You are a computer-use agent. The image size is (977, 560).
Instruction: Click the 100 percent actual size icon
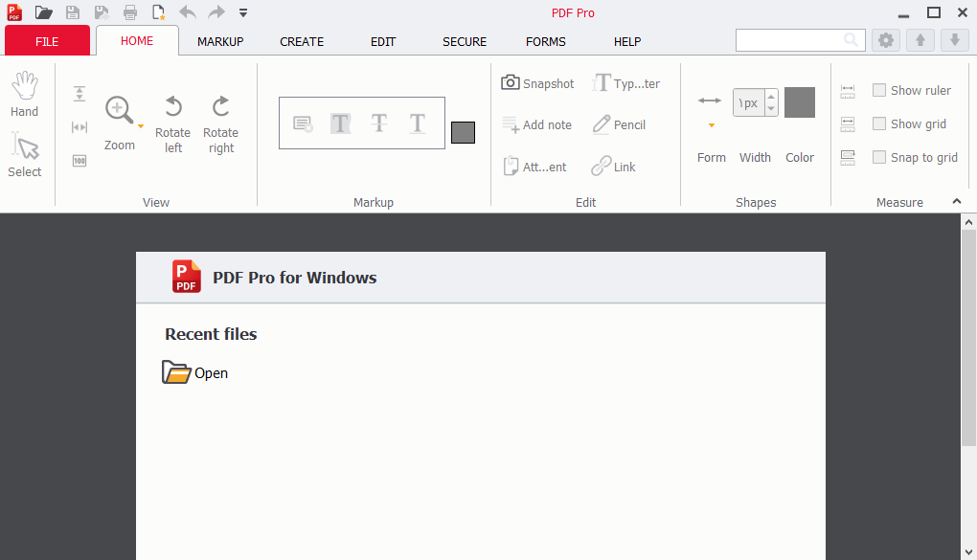coord(80,161)
